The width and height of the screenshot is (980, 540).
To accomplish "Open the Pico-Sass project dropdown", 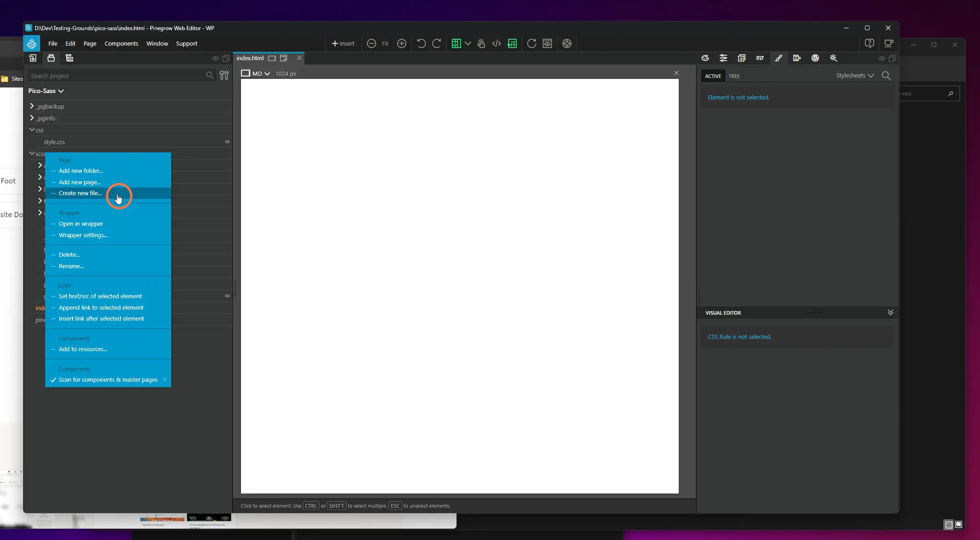I will 46,91.
